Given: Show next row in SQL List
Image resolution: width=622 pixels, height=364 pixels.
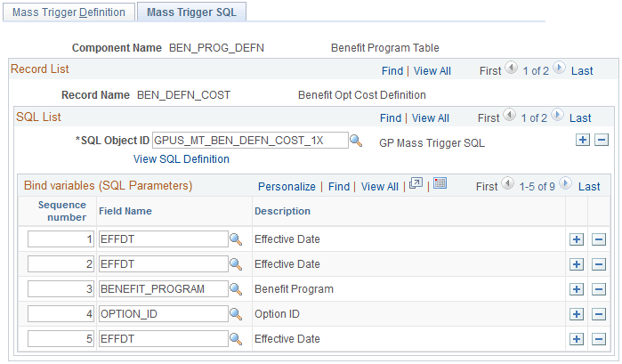Looking at the screenshot, I should click(557, 115).
